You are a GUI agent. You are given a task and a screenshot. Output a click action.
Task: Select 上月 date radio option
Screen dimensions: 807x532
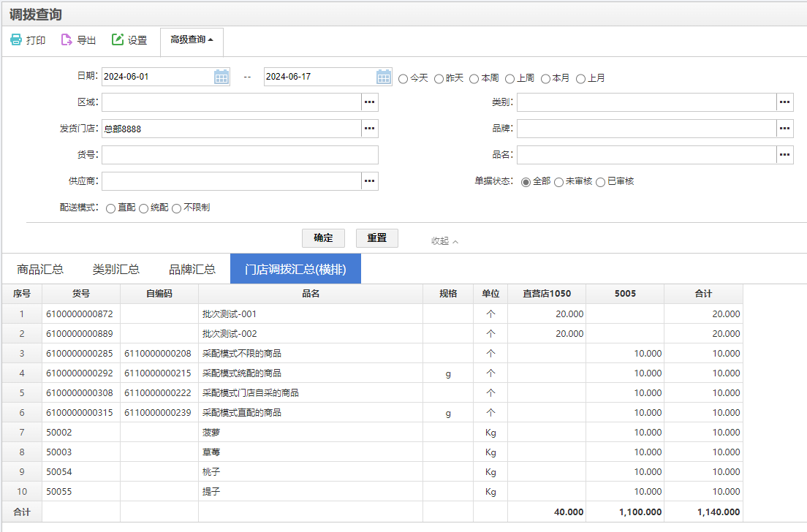pos(581,79)
